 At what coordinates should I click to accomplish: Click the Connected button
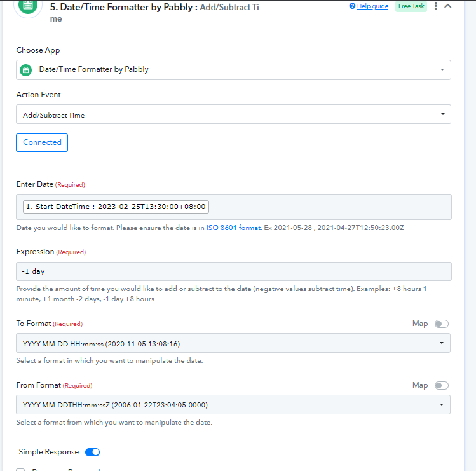(42, 142)
